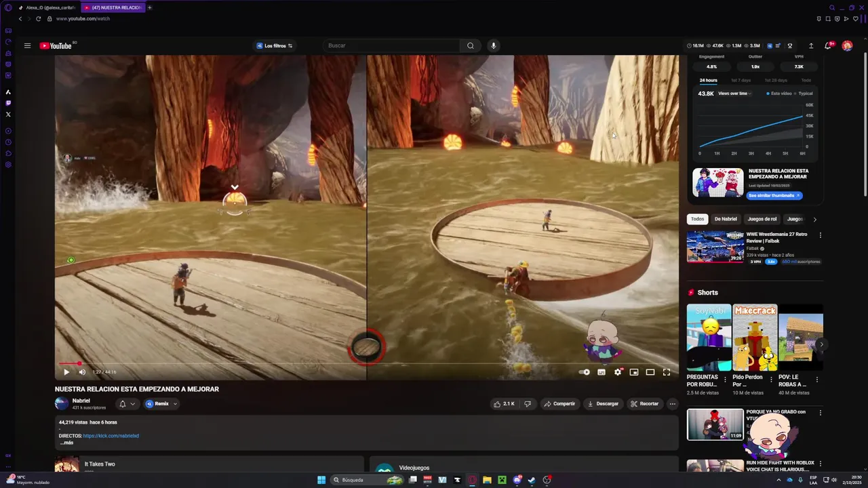Reload the page
868x488 pixels.
coord(38,19)
